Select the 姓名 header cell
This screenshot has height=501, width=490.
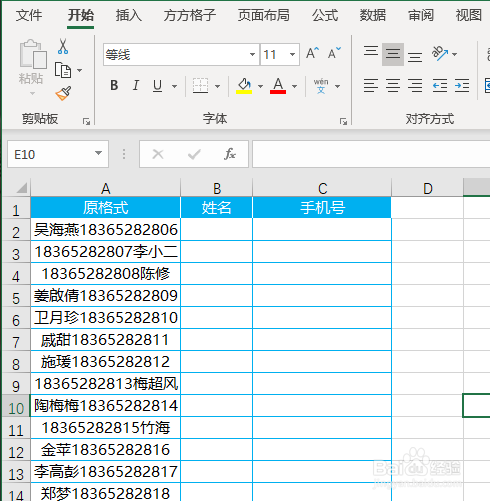coord(217,207)
